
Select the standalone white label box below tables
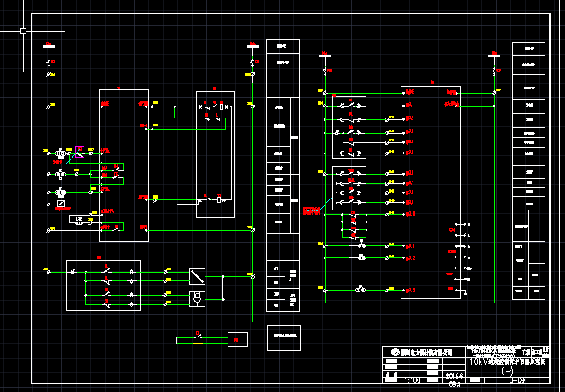(x=285, y=337)
